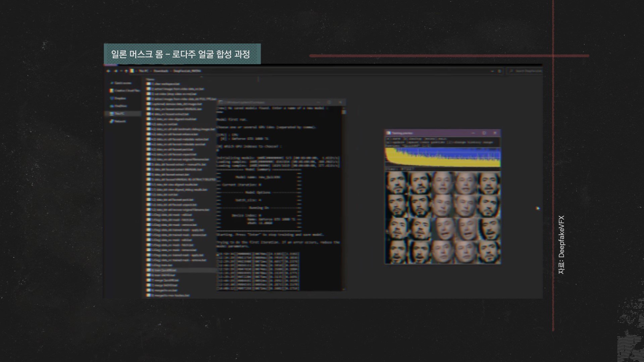Click the up-one-level arrow in Explorer
644x362 pixels.
(x=126, y=71)
